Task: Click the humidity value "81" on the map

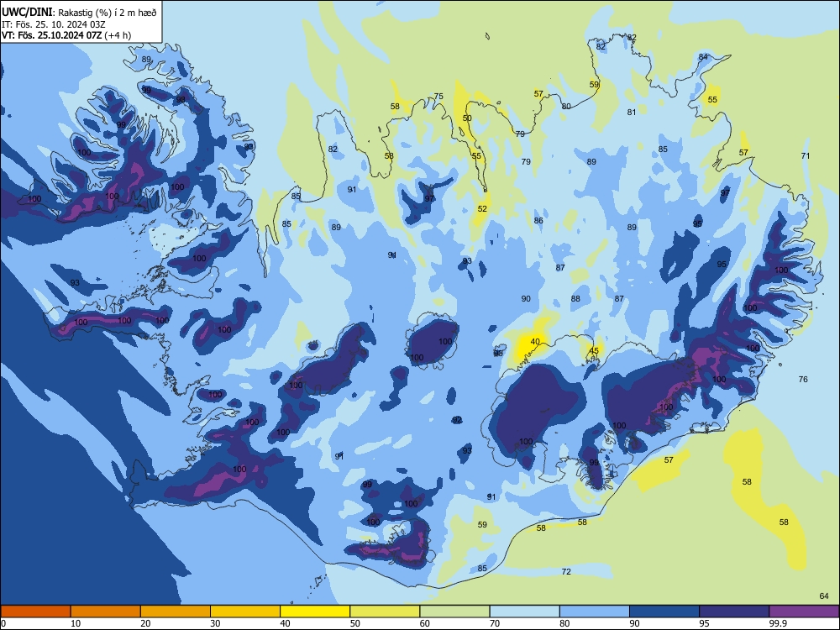Action: click(x=632, y=113)
